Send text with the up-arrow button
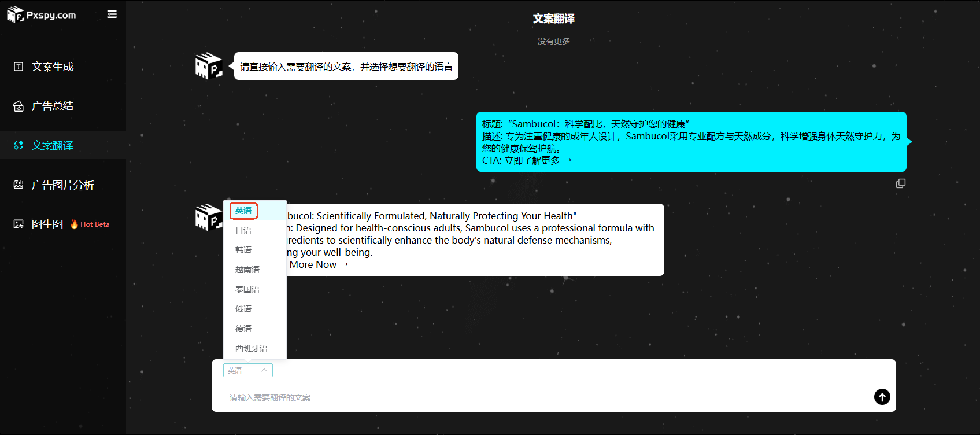 [x=882, y=397]
